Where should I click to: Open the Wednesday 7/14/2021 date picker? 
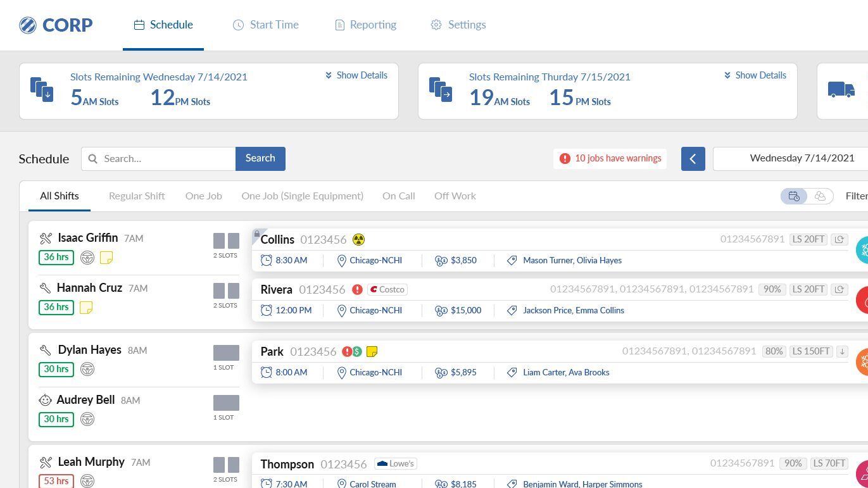(802, 158)
